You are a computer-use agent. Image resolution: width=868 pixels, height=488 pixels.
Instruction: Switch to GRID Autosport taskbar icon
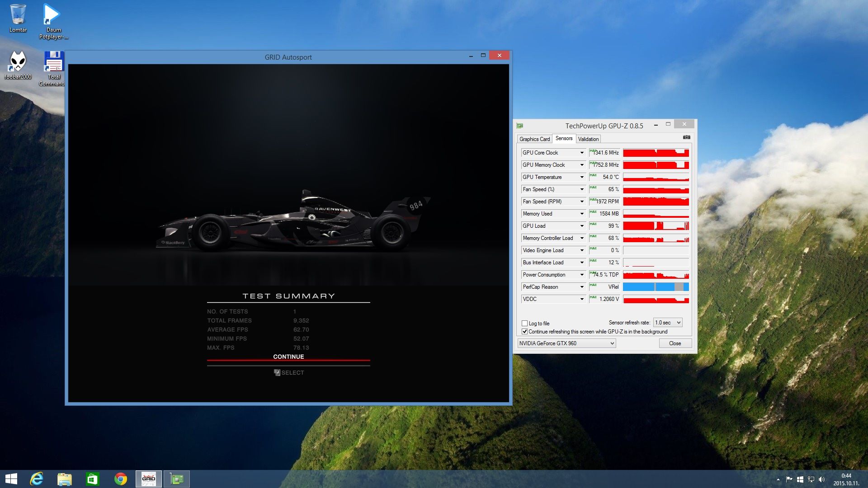pos(149,479)
